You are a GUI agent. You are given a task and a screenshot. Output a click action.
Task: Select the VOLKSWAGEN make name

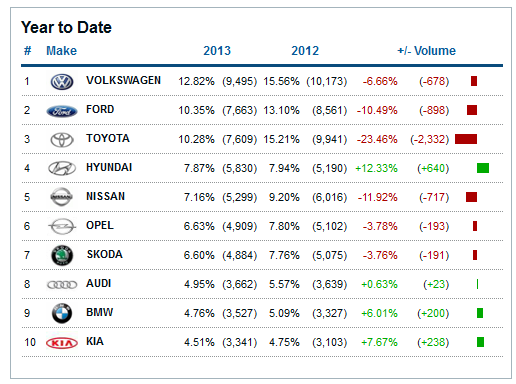(123, 80)
